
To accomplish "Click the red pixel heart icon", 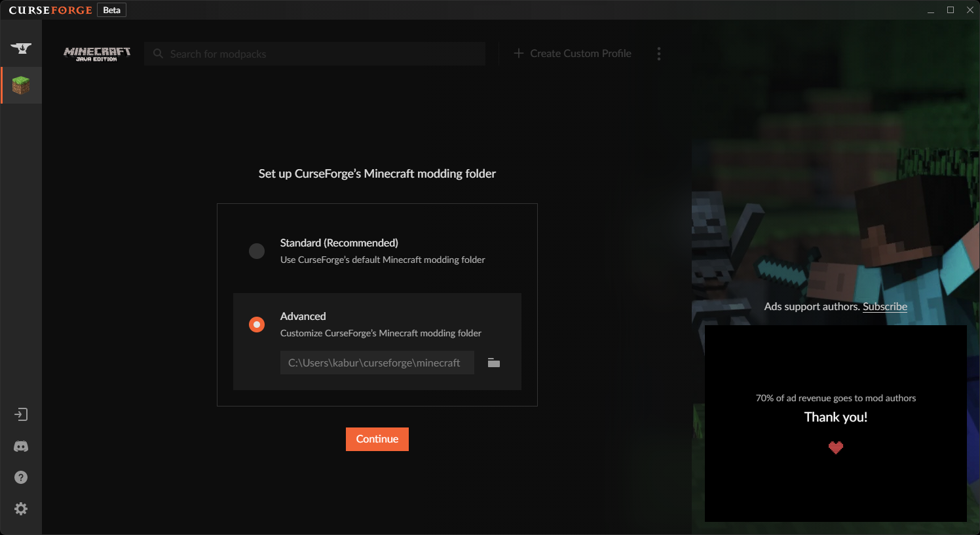I will point(836,448).
